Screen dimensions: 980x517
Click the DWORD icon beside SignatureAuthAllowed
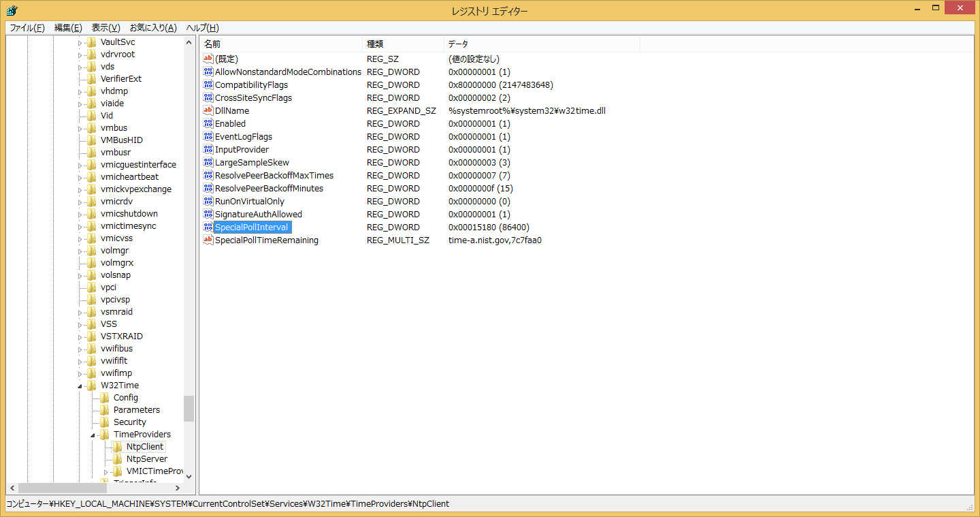[208, 214]
